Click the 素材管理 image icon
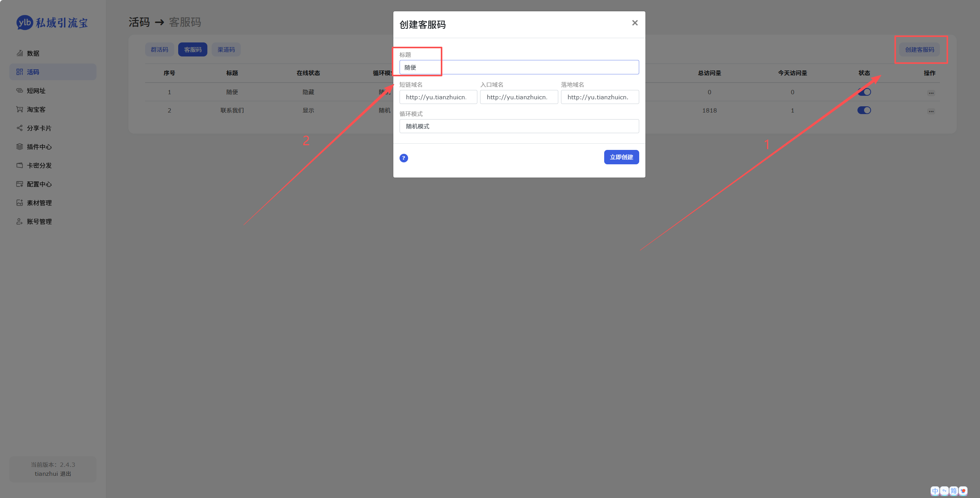 tap(19, 203)
